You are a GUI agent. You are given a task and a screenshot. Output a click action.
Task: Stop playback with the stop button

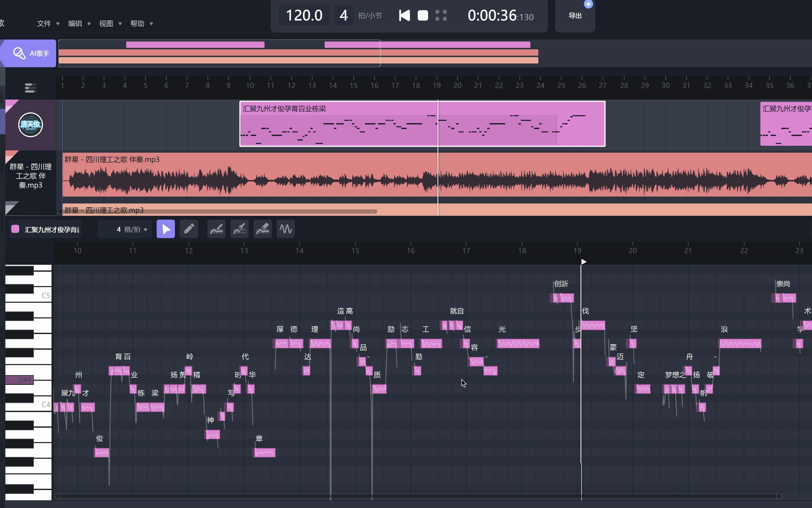click(423, 15)
